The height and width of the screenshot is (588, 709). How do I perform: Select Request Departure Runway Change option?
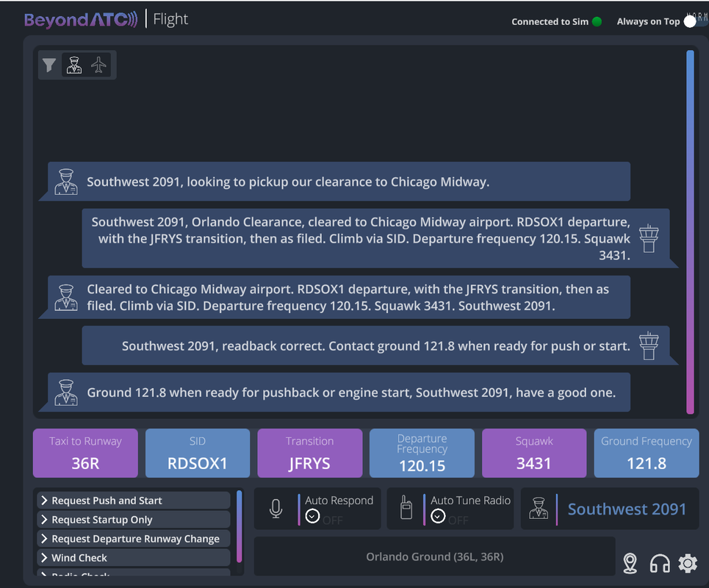(134, 538)
